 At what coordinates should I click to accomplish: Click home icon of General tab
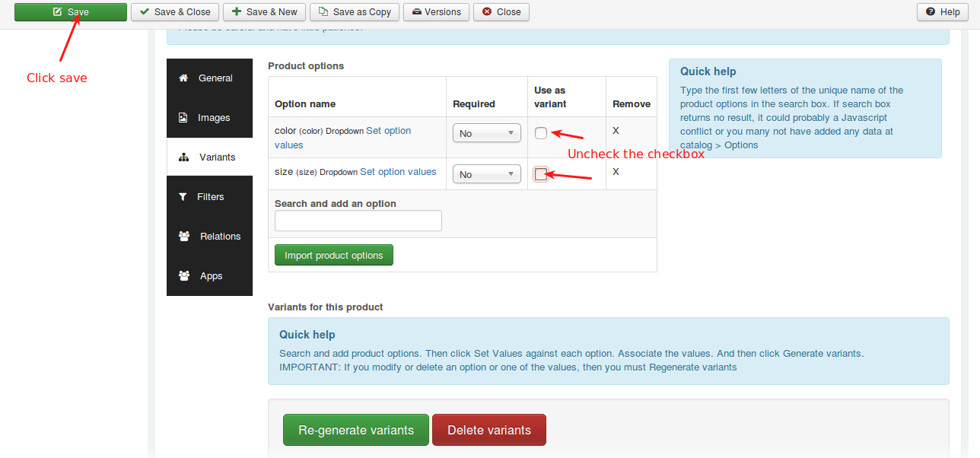[x=183, y=78]
